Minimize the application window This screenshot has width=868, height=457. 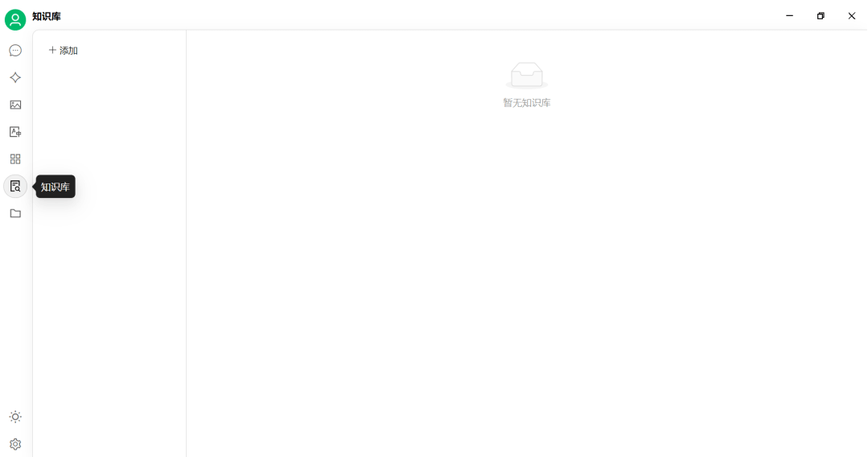789,16
